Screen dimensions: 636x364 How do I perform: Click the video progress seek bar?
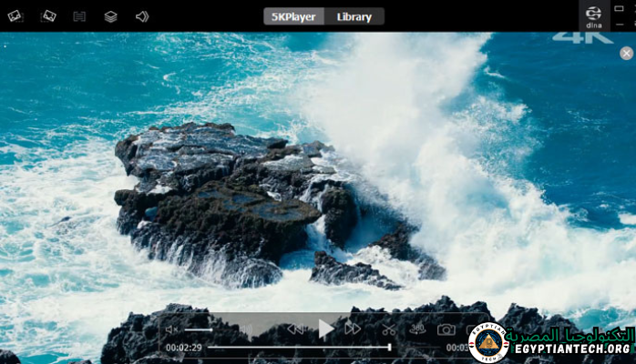point(299,347)
